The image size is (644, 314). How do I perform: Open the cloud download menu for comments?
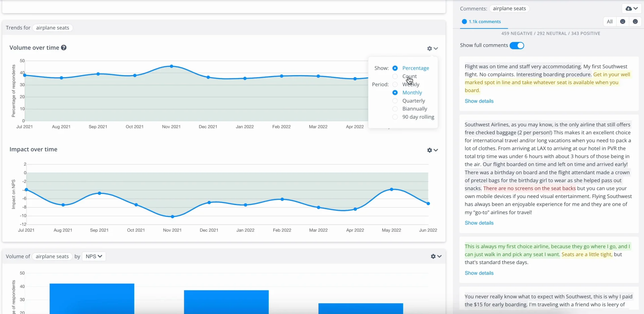coord(632,8)
